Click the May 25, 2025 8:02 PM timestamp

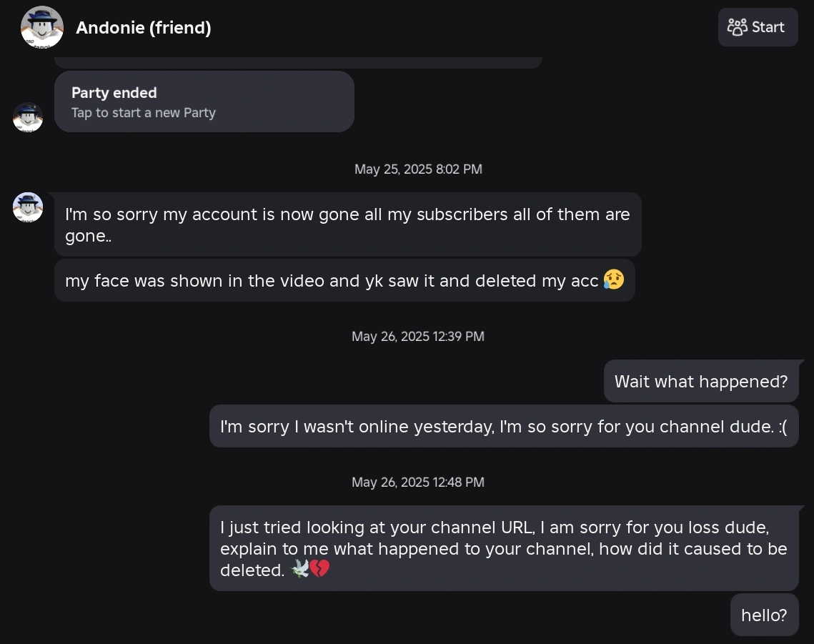pos(418,169)
